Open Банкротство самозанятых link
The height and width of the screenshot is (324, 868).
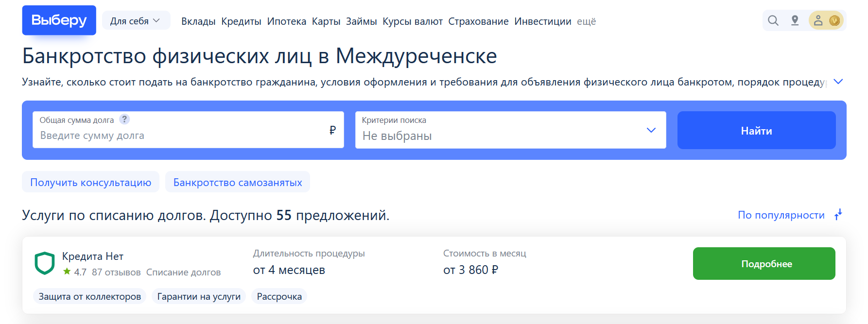click(x=238, y=182)
